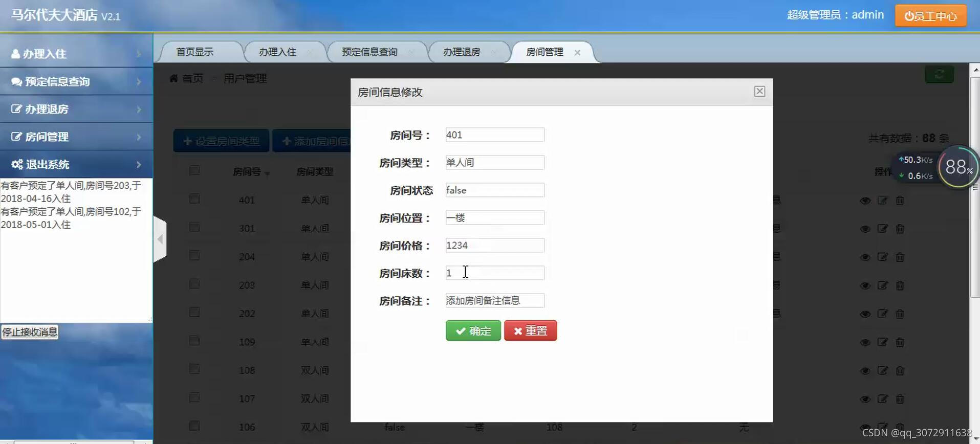
Task: Click the 房间类型 input field
Action: point(495,163)
